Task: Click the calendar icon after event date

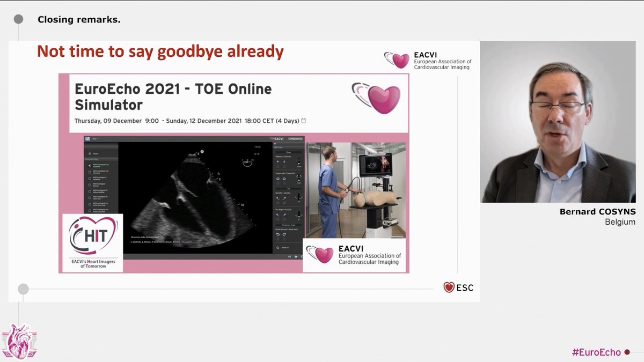Action: point(304,121)
